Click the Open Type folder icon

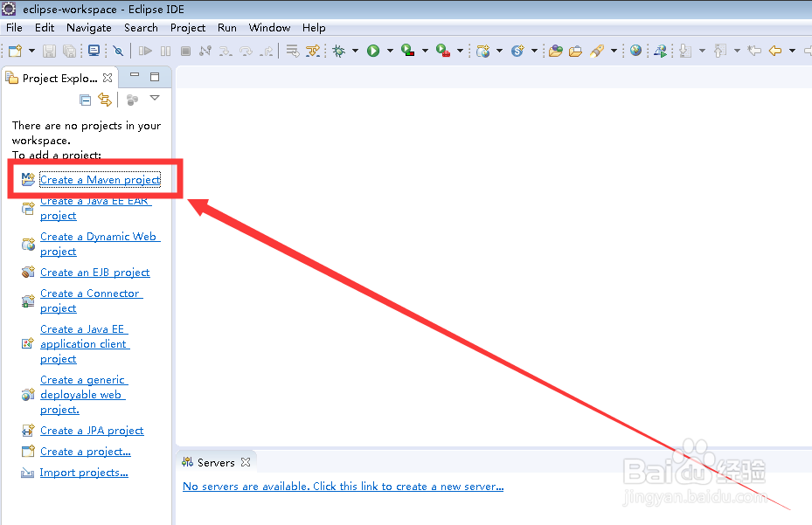[x=556, y=51]
